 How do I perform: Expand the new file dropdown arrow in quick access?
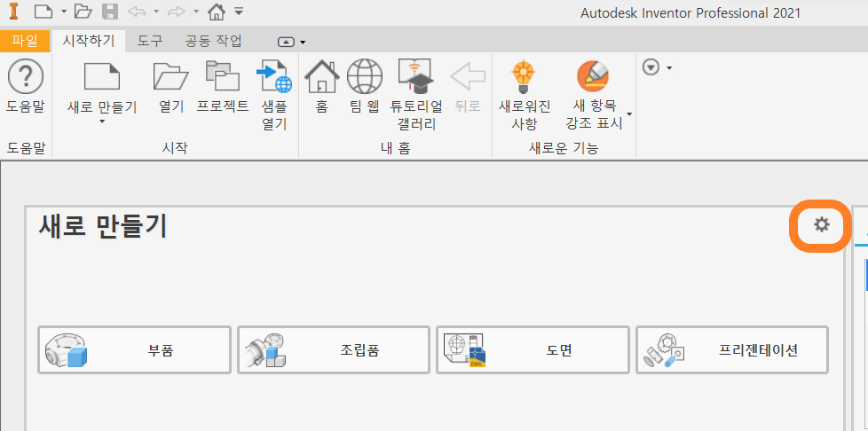pyautogui.click(x=64, y=12)
